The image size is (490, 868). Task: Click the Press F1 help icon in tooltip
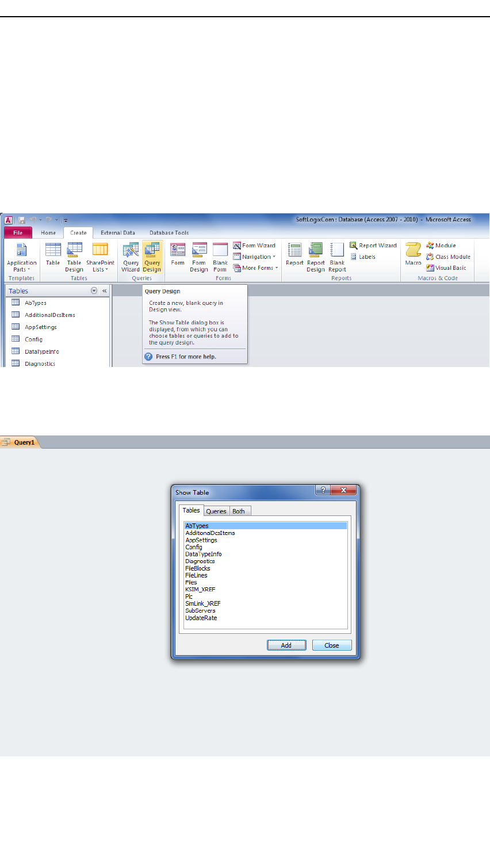pos(148,357)
